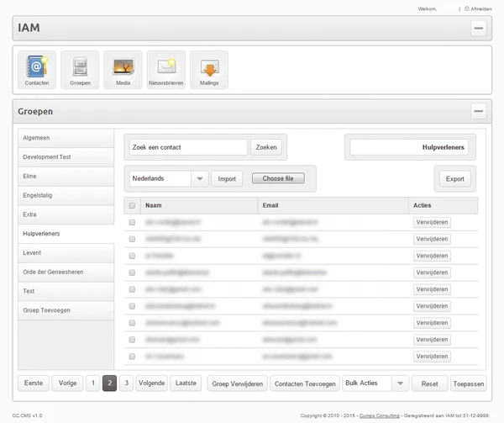Select the Orde der Geneesheren group

coord(66,272)
